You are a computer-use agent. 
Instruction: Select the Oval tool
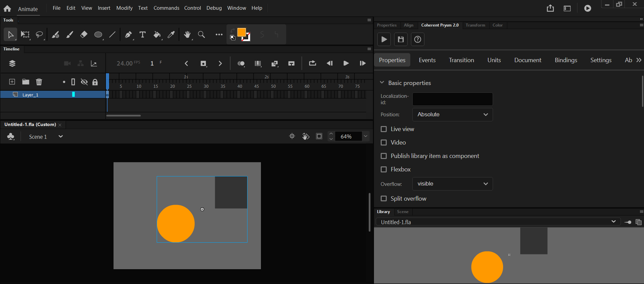(x=98, y=34)
